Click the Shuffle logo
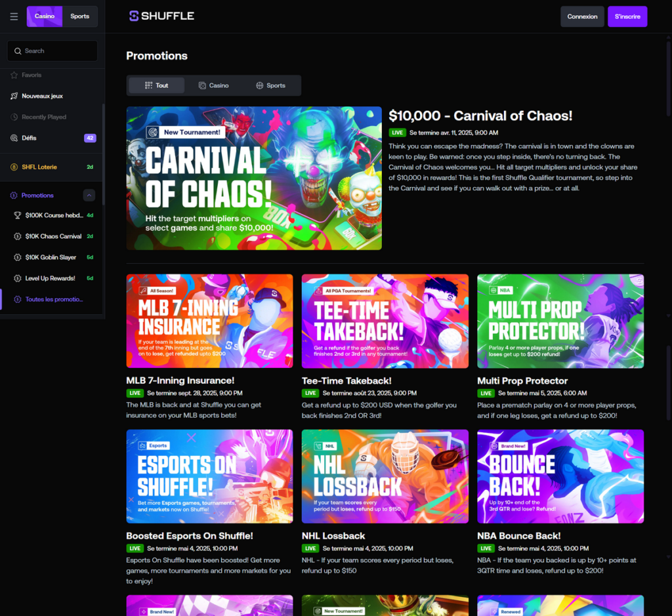672x616 pixels. tap(161, 16)
